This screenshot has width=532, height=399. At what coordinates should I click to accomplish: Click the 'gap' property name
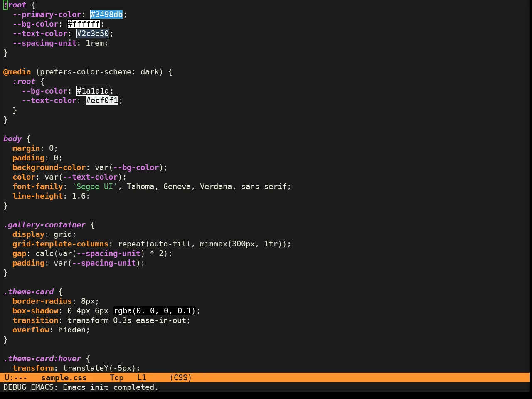(19, 254)
